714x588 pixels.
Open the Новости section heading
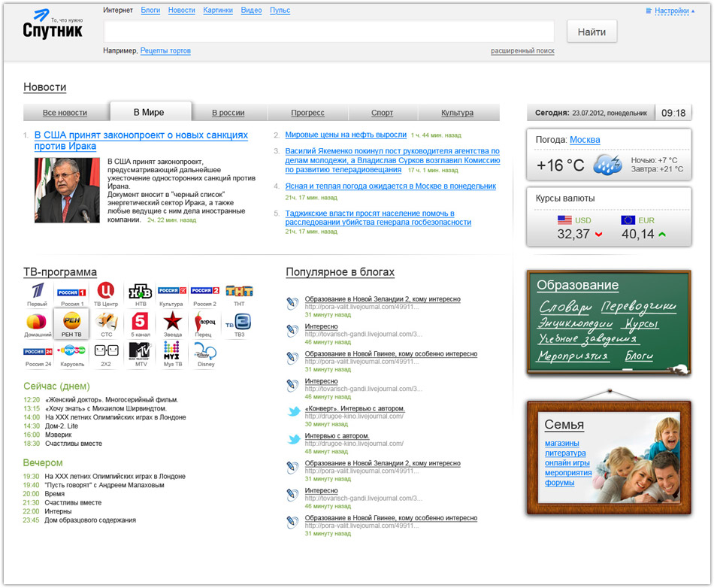[44, 87]
